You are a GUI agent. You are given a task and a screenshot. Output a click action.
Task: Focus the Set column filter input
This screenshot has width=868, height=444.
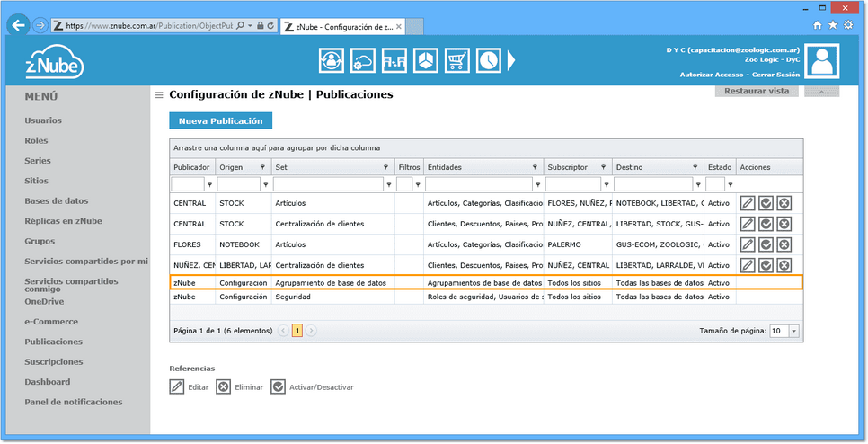coord(328,184)
